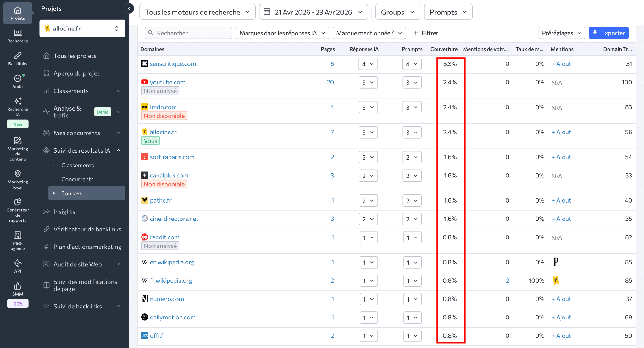This screenshot has height=348, width=644.
Task: Open Tous les moteurs de recherche dropdown
Action: coord(197,12)
